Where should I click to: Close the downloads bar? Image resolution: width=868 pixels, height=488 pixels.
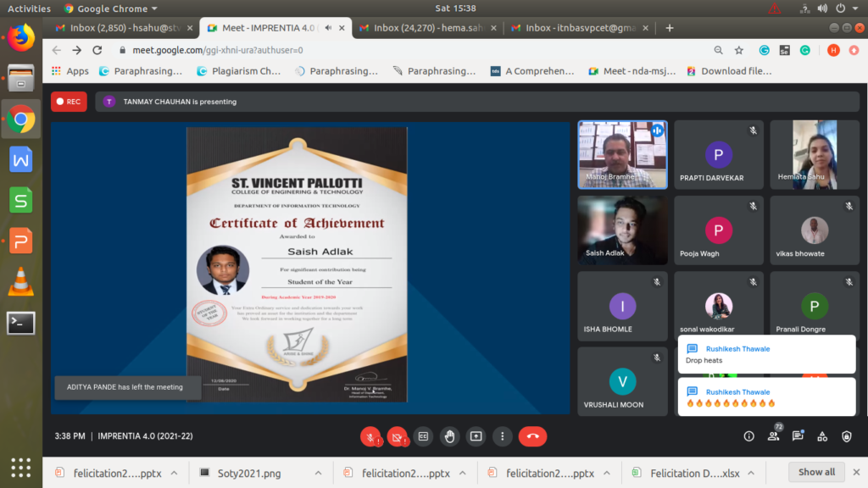[856, 472]
